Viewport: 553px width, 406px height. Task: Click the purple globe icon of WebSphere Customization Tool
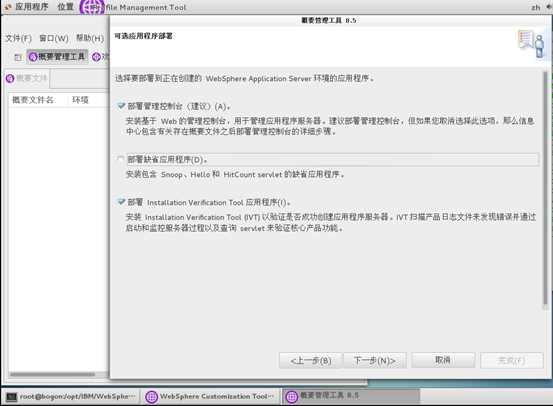[x=152, y=397]
